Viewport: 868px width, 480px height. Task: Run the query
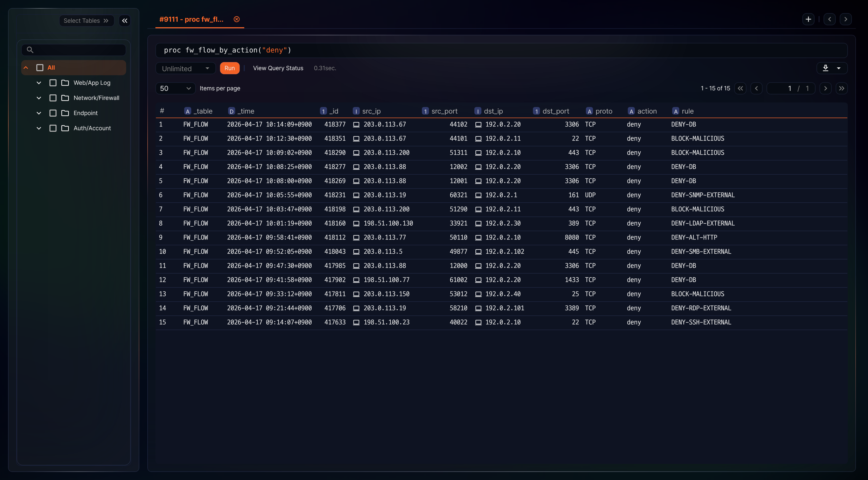(x=229, y=68)
